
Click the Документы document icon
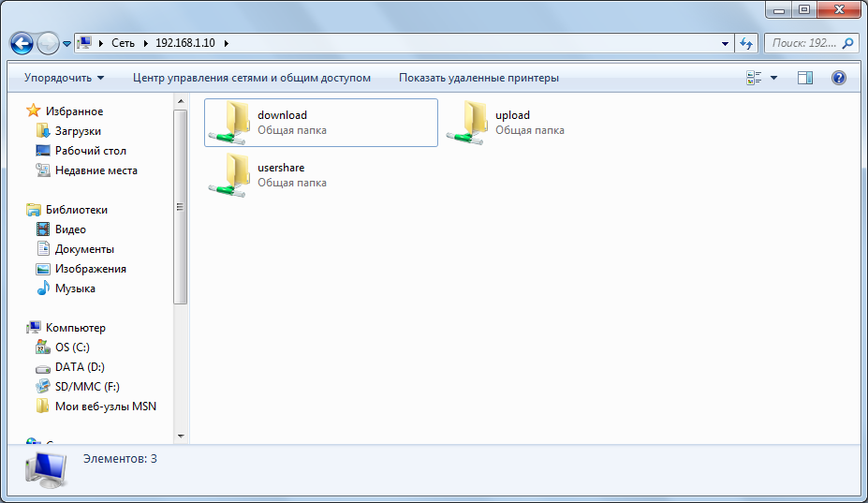[x=43, y=249]
